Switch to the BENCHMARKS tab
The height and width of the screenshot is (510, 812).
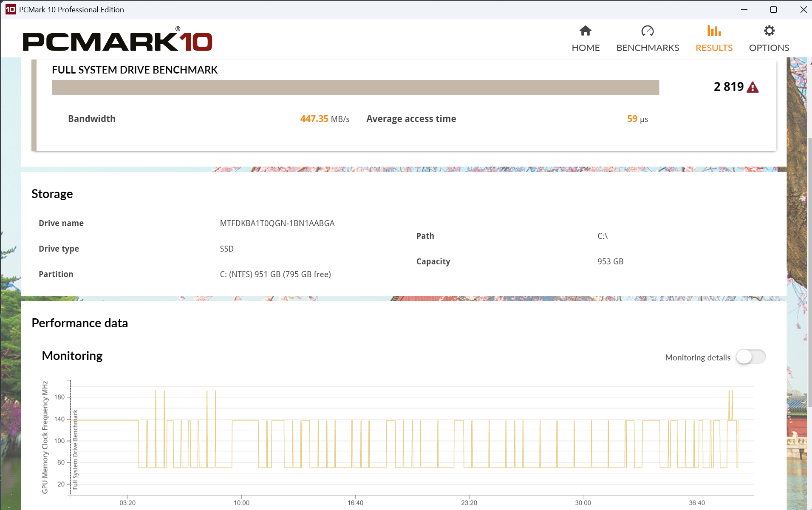(648, 38)
